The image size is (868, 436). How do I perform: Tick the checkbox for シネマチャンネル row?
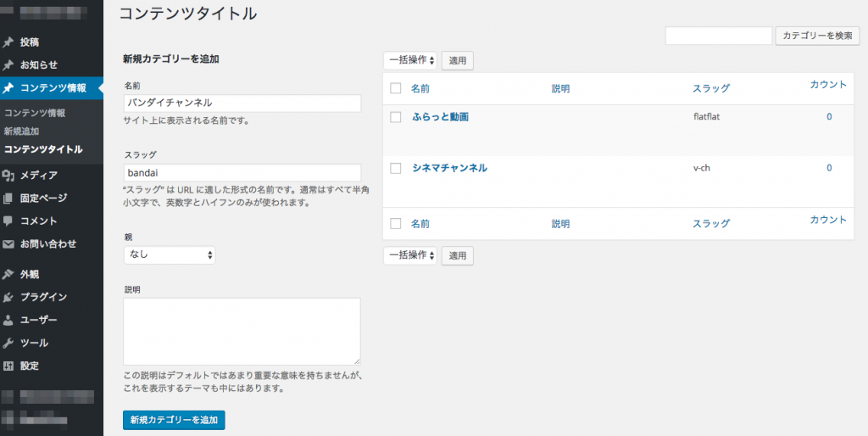(x=395, y=169)
